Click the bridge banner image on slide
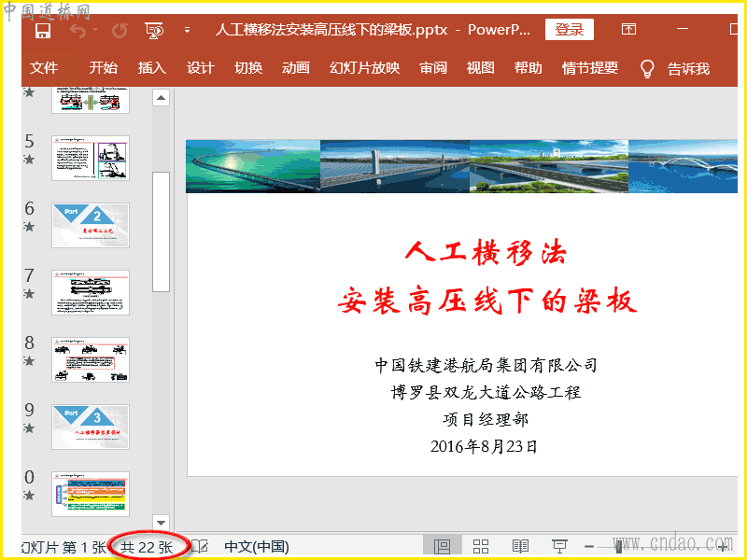Image resolution: width=747 pixels, height=560 pixels. 461,166
